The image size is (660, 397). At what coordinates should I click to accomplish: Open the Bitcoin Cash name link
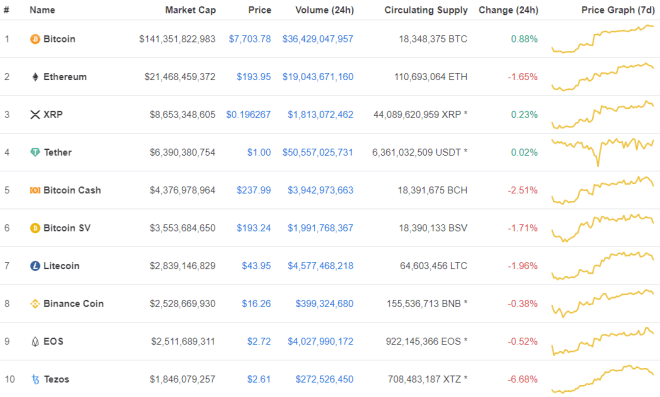point(72,190)
